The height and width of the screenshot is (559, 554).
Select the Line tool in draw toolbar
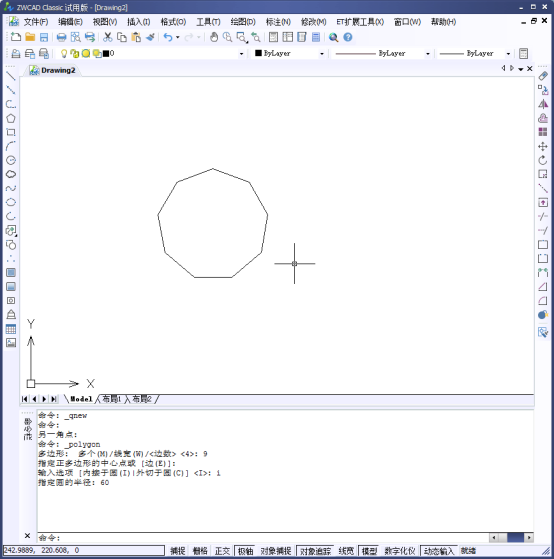[x=11, y=76]
